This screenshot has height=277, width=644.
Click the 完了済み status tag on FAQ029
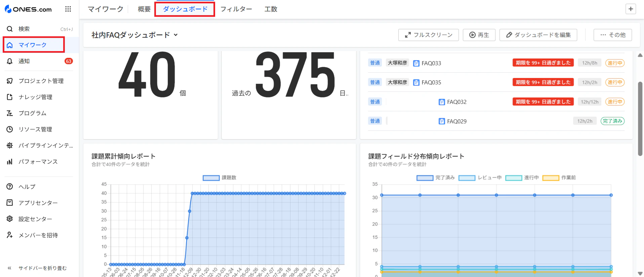pos(612,121)
